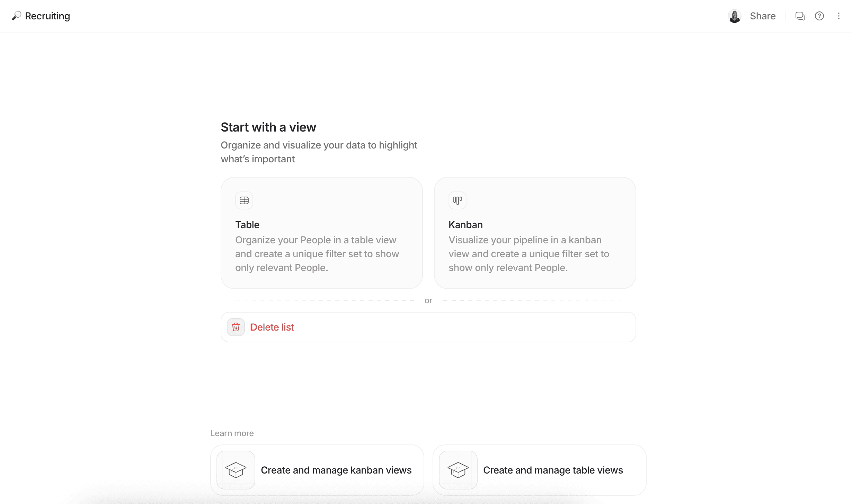This screenshot has height=504, width=852.
Task: Click the Learn more section label
Action: pos(232,433)
